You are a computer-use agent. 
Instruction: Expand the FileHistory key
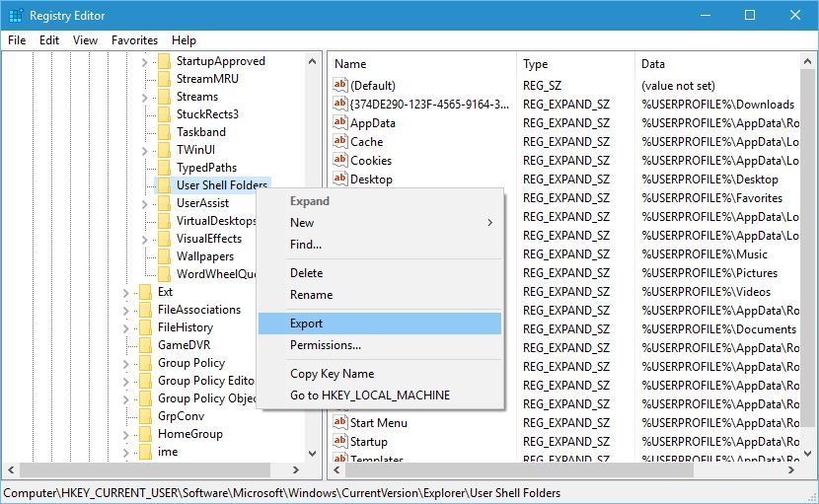coord(126,328)
